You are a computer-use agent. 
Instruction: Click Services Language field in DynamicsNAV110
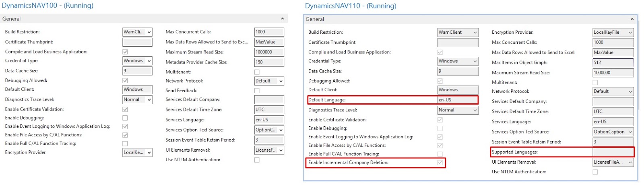pos(613,121)
